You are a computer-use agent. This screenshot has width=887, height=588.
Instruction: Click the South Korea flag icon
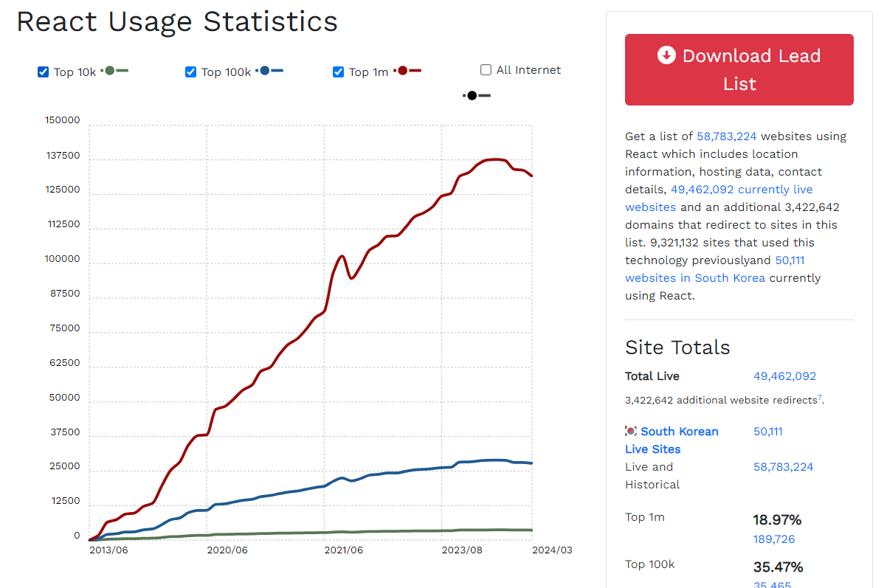click(x=631, y=431)
